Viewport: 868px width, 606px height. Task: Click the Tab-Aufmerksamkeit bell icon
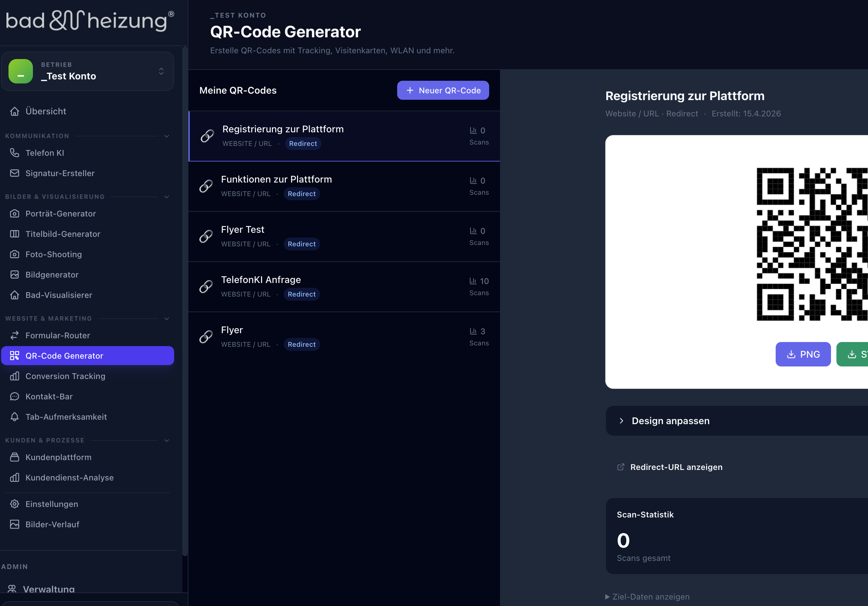coord(14,417)
